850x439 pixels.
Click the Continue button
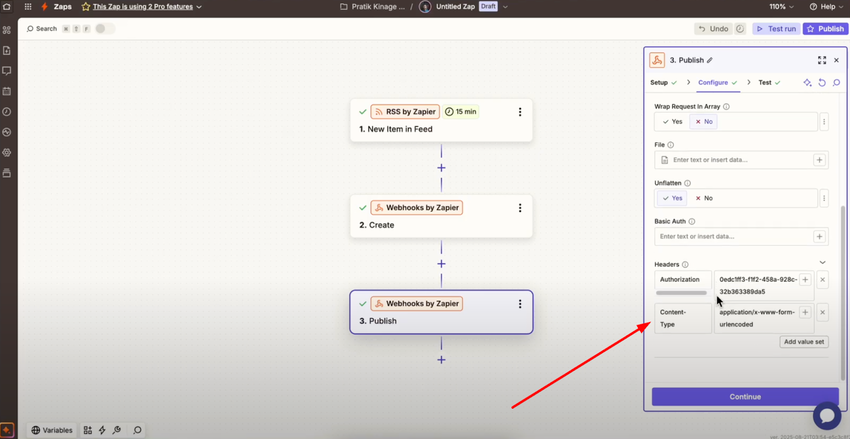745,397
